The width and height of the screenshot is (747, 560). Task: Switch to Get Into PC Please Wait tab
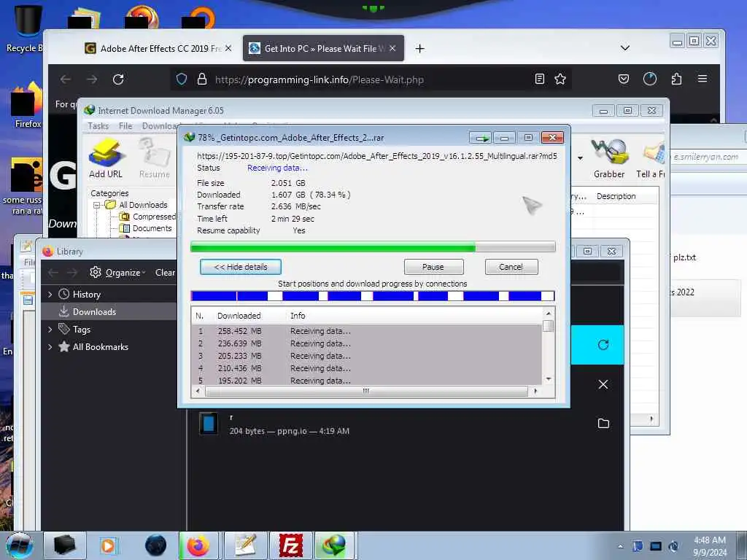323,49
